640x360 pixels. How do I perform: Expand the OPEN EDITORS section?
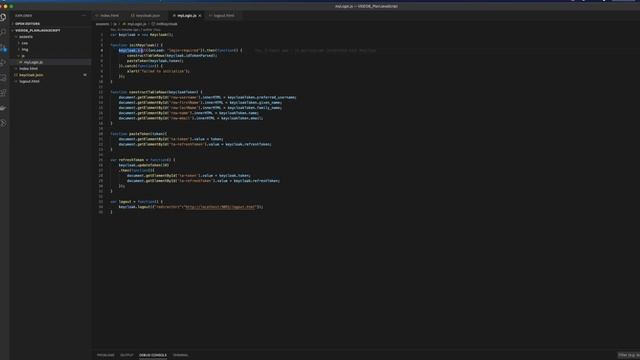point(27,24)
